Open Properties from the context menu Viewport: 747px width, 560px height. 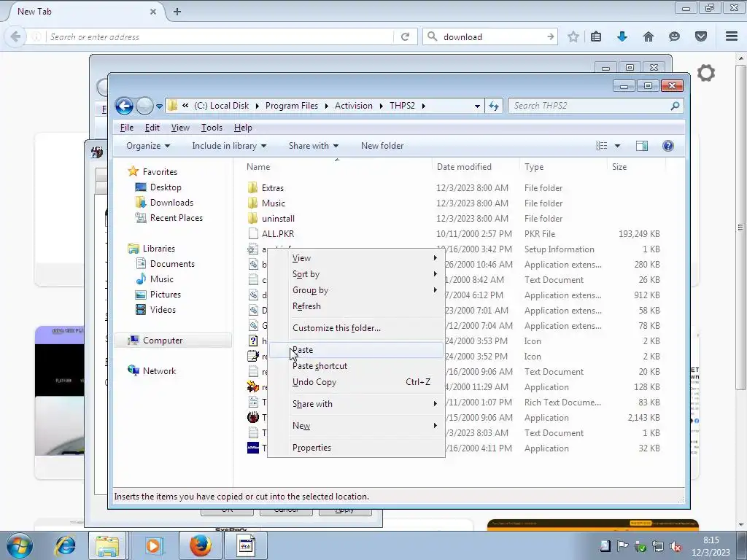pyautogui.click(x=356, y=448)
